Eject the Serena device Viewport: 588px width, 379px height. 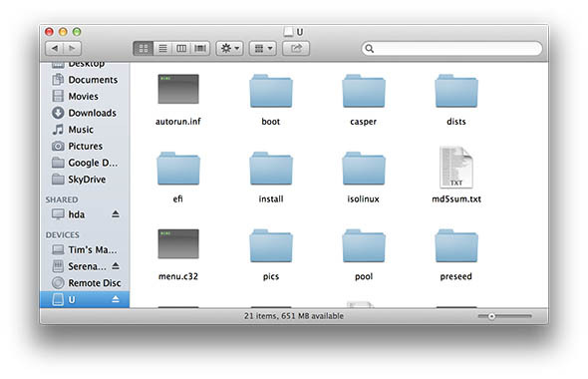[116, 266]
